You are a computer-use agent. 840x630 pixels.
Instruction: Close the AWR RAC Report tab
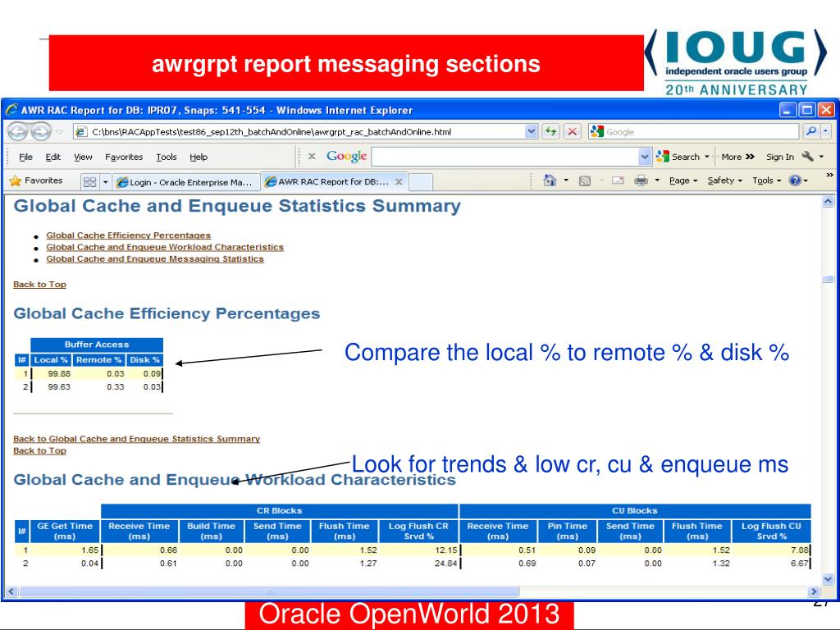point(399,181)
